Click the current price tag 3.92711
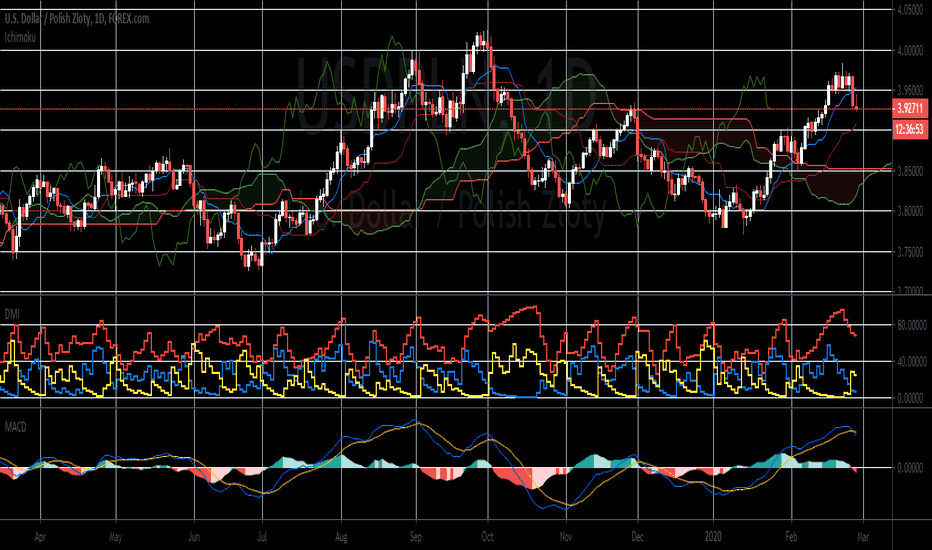Viewport: 932px width, 550px height. [x=910, y=108]
